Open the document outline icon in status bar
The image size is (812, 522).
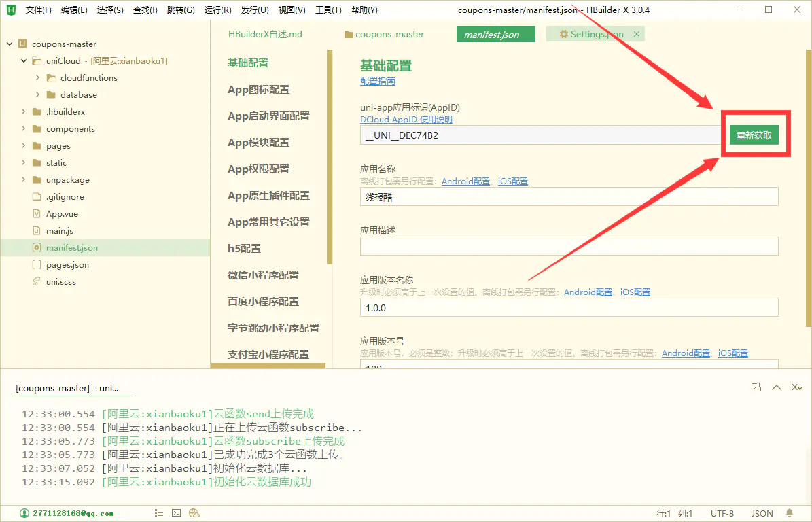[159, 512]
